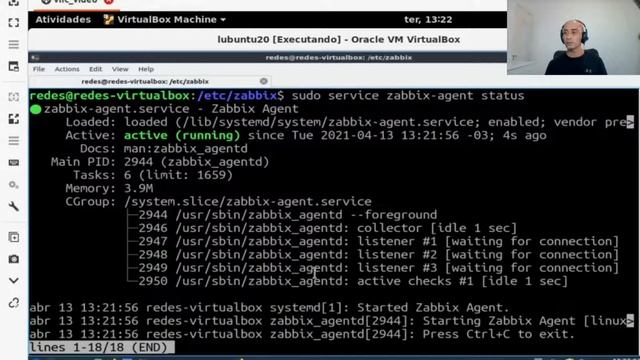Toggle scaled mode with four-arrows icon
This screenshot has height=360, width=640.
13,119
